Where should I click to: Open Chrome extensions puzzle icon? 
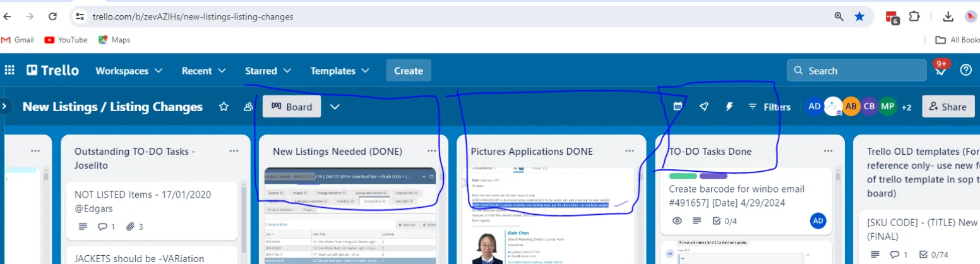pyautogui.click(x=914, y=17)
